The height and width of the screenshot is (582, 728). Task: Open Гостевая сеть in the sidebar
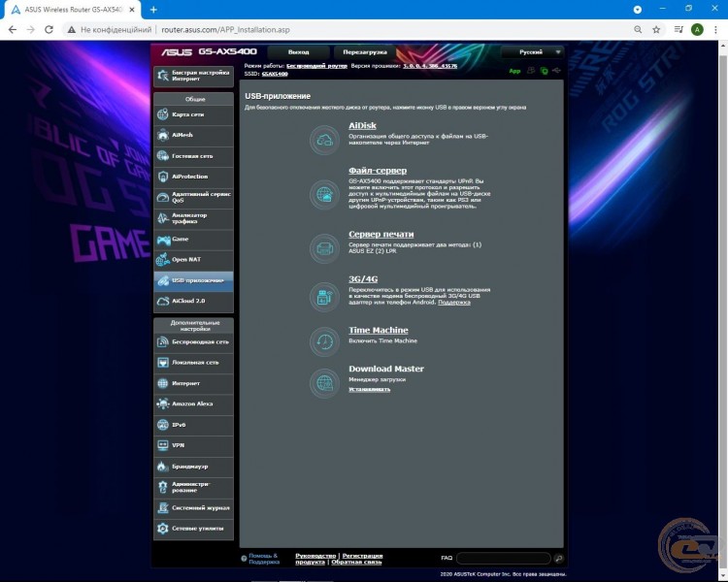click(193, 156)
